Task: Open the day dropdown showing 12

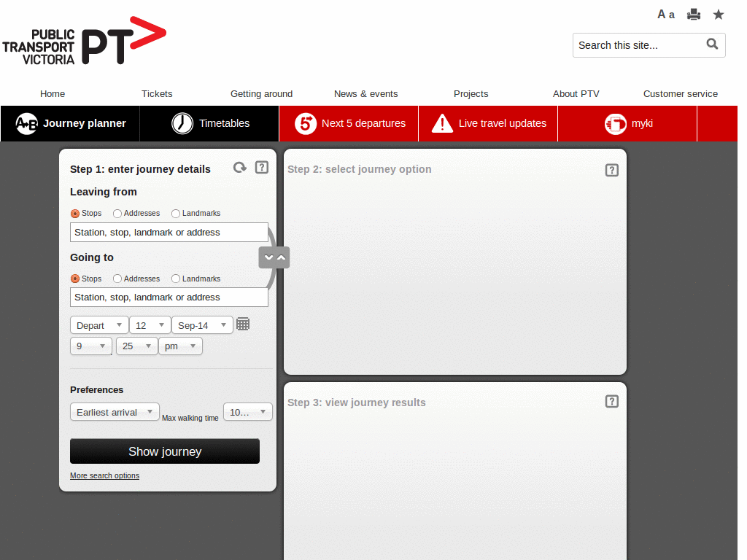Action: point(150,325)
